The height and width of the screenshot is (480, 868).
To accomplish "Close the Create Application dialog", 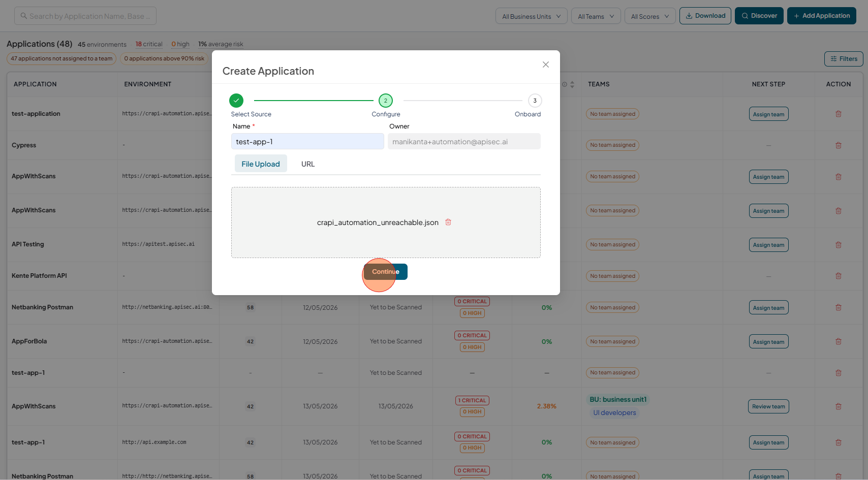I will tap(546, 65).
